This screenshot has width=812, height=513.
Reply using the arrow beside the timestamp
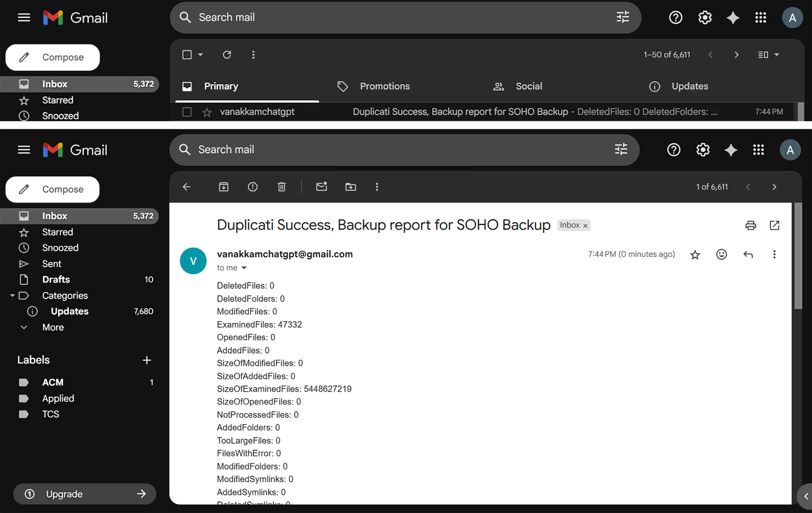(748, 254)
